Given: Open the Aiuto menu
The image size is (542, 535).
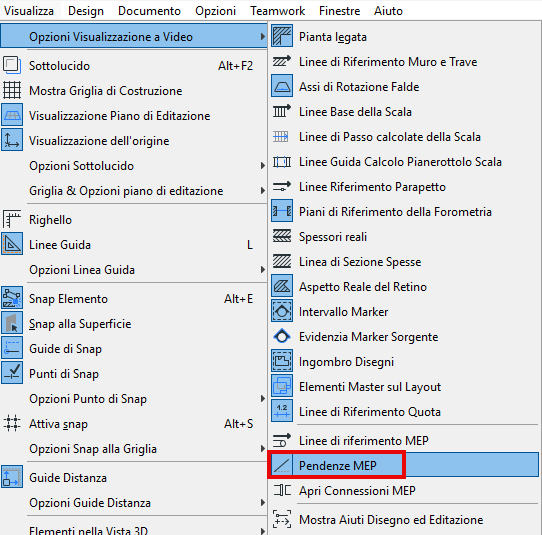Looking at the screenshot, I should 388,11.
